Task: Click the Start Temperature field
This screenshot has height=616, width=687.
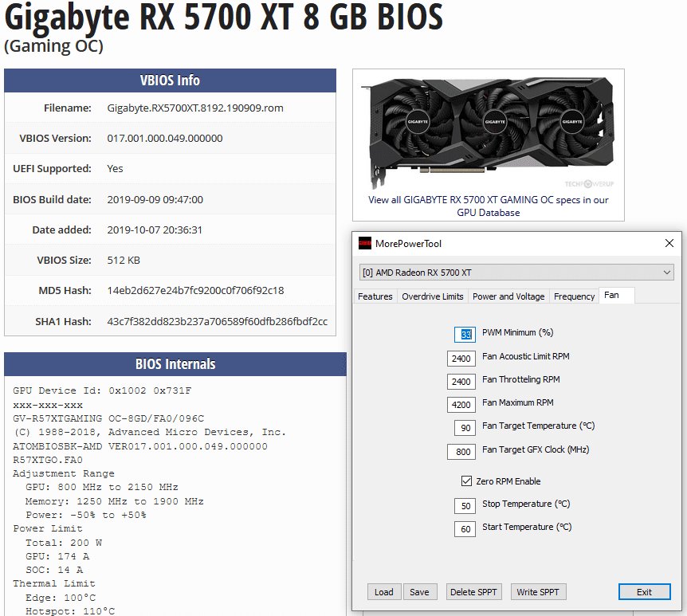Action: [465, 529]
